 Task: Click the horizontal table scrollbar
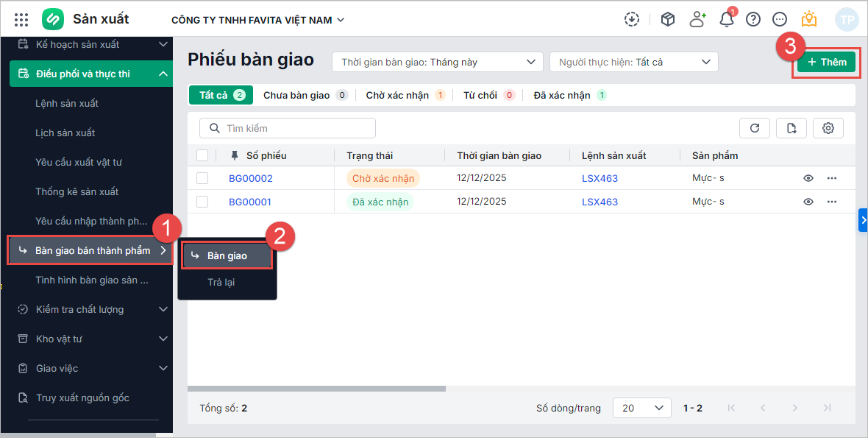316,389
